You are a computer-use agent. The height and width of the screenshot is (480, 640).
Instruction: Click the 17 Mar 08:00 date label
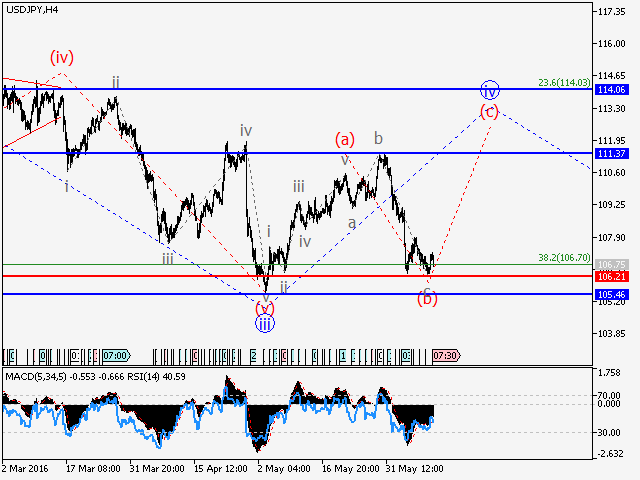[93, 469]
